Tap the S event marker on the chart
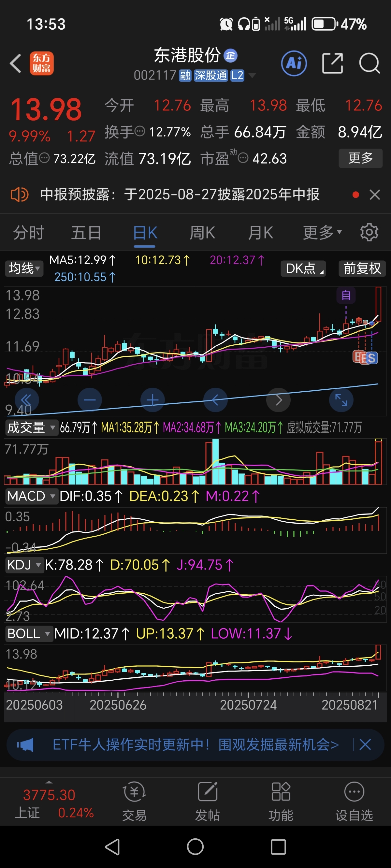Image resolution: width=391 pixels, height=868 pixels. tap(371, 358)
